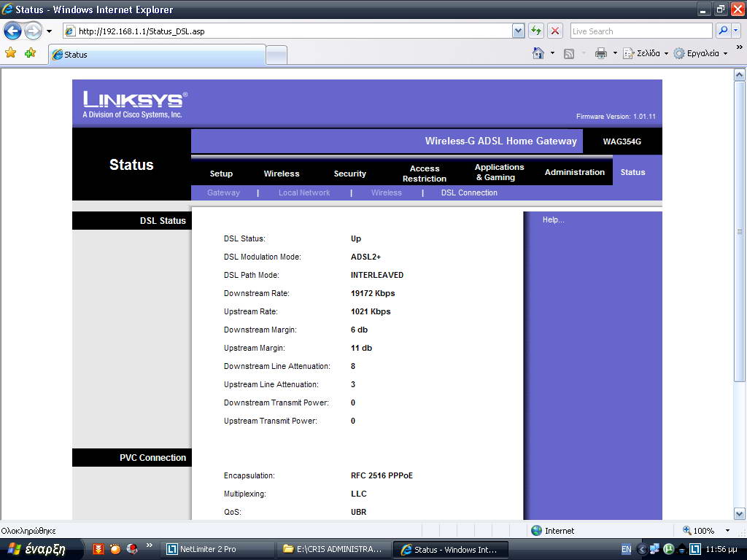The width and height of the screenshot is (747, 560).
Task: Click the RSS feeds icon
Action: 569,54
